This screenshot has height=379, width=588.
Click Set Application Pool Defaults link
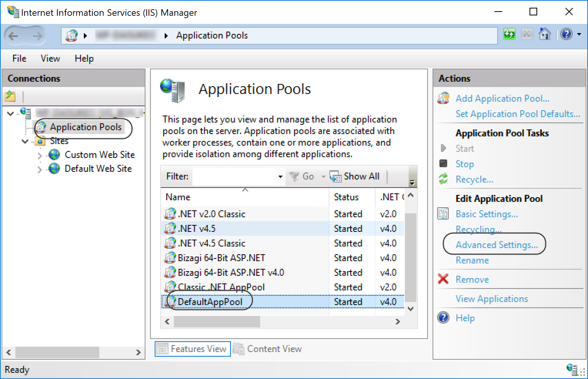point(518,114)
